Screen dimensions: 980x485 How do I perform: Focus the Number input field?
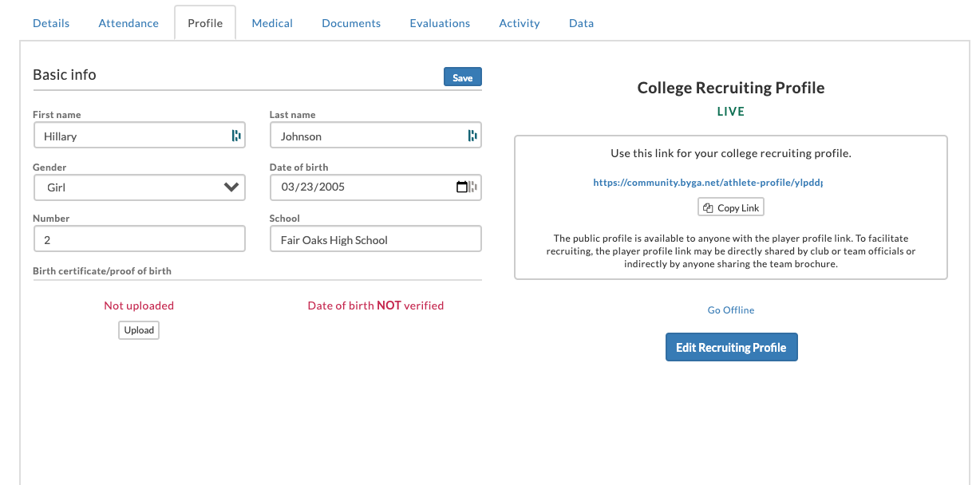(x=140, y=239)
